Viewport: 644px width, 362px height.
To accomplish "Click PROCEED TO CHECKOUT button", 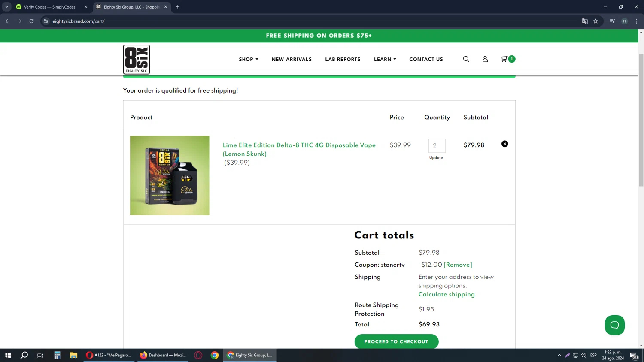I will tap(396, 341).
